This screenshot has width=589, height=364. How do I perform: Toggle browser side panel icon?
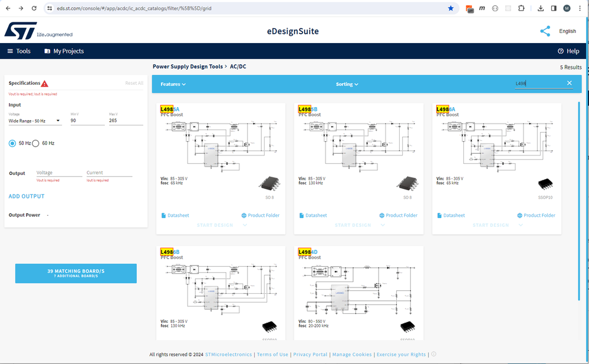554,8
